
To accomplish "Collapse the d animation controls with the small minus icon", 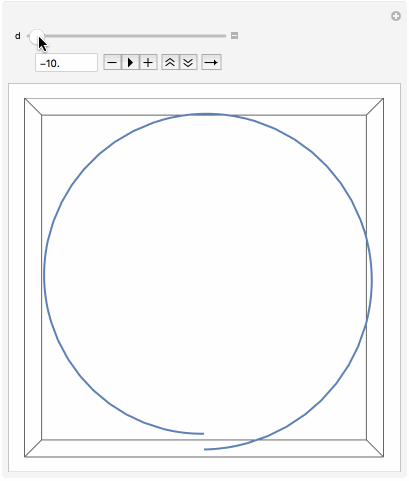I will pos(234,36).
